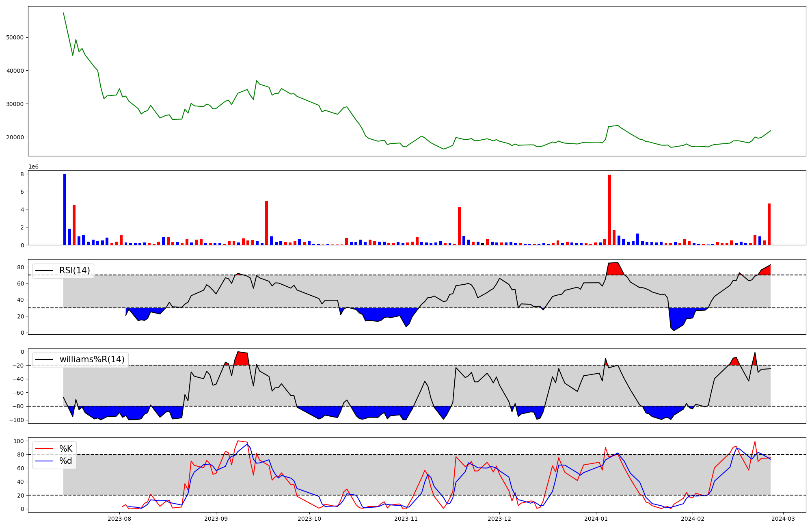The height and width of the screenshot is (528, 812).
Task: Click the red overbought RSI area in January
Action: pos(615,269)
